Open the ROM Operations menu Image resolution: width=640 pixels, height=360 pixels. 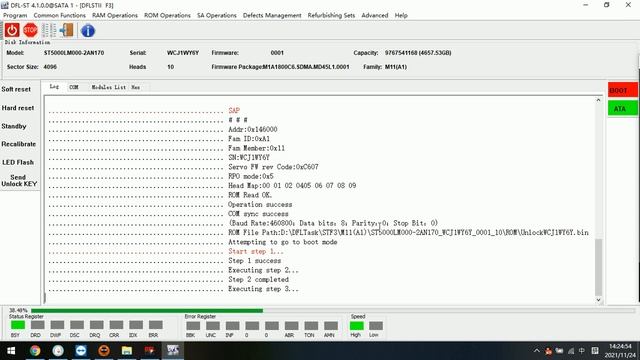(167, 15)
